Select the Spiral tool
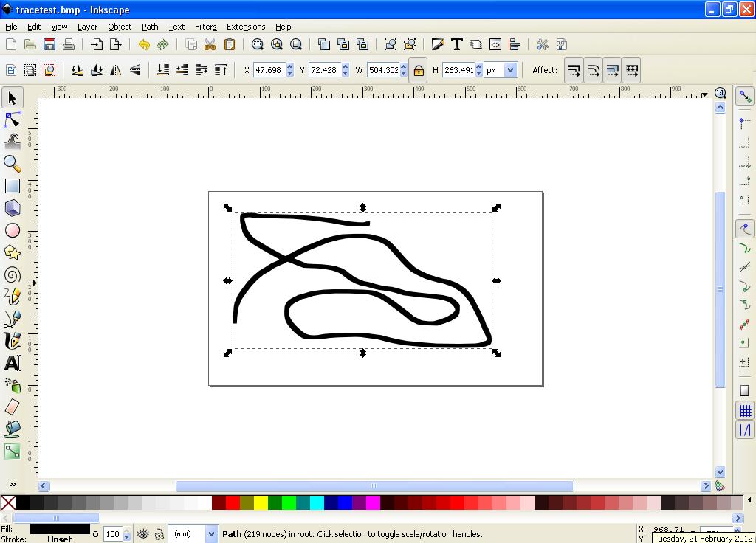 click(12, 274)
